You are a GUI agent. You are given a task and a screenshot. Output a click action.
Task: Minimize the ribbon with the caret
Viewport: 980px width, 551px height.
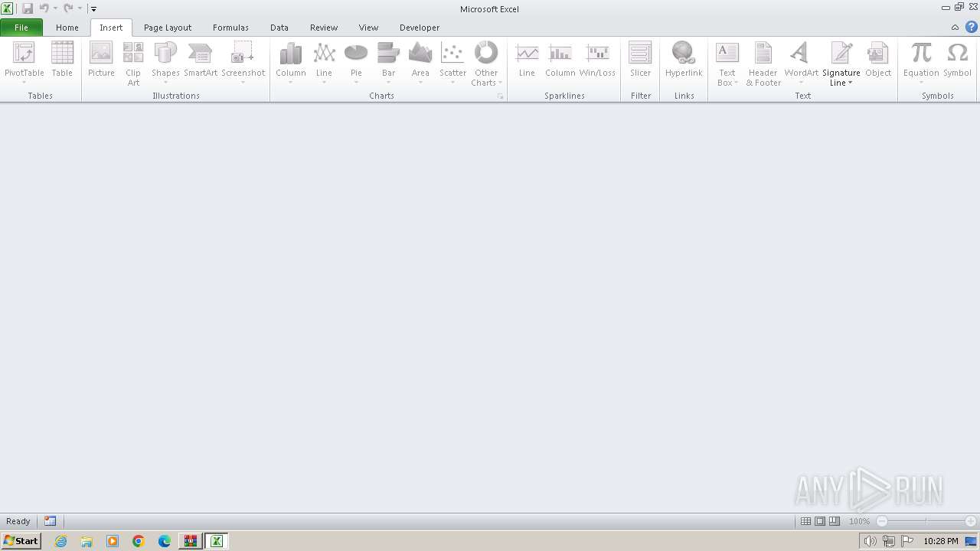pos(955,28)
